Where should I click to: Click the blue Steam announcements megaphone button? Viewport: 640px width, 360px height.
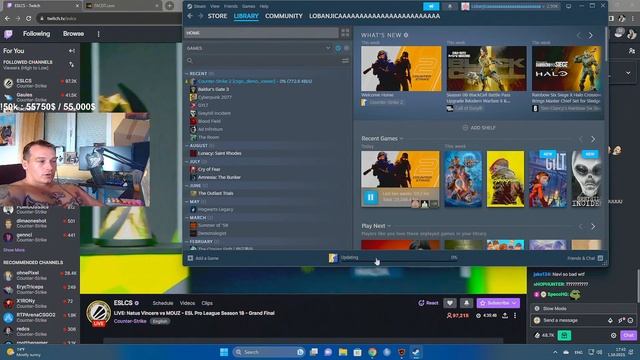pos(431,6)
